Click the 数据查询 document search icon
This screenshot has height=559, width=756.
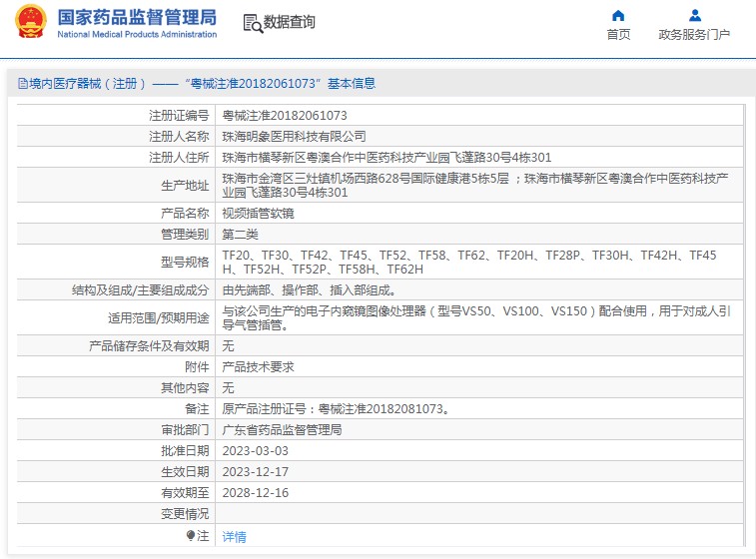[x=251, y=22]
